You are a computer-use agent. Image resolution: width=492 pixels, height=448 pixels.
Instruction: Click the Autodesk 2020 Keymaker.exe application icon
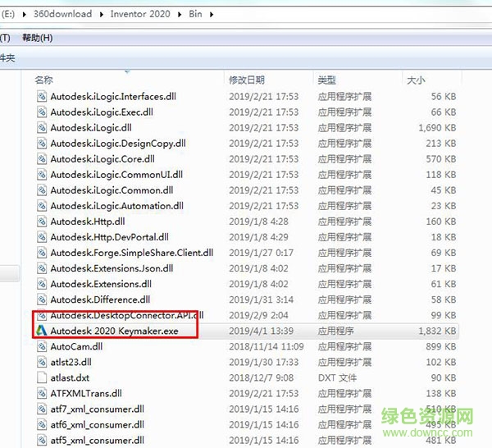click(41, 331)
